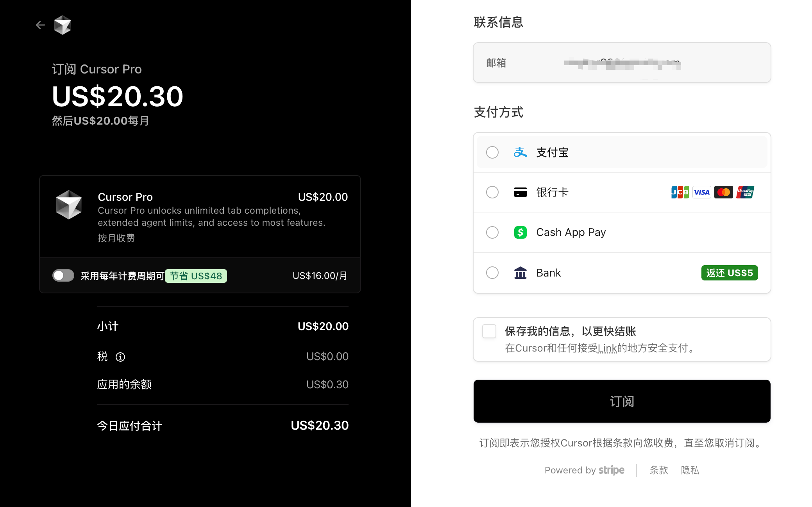Click the Cursor Pro product cube image
Screen dimensions: 812x507
(x=69, y=205)
